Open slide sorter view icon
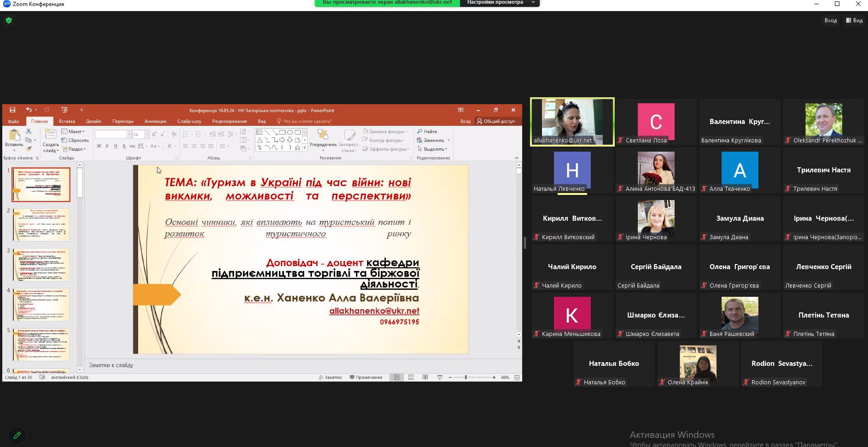This screenshot has width=868, height=447. point(411,377)
